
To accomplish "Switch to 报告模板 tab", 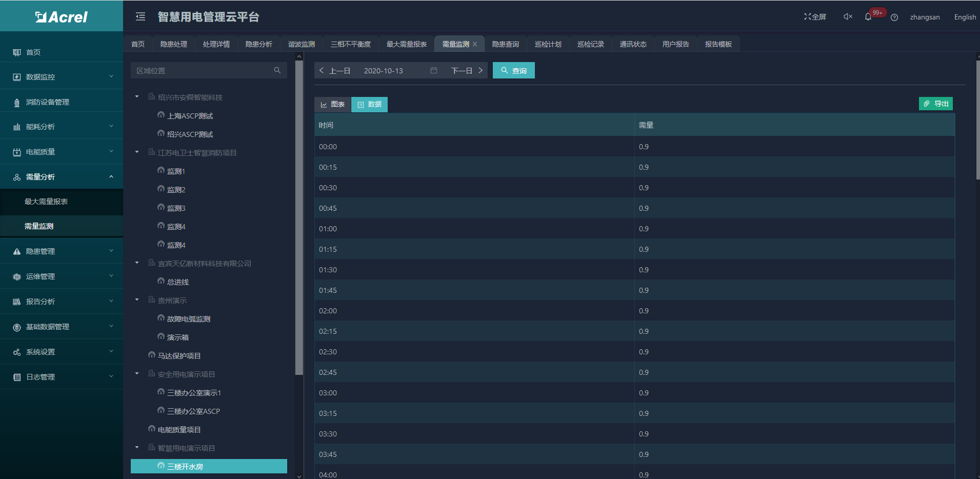I will pyautogui.click(x=718, y=44).
